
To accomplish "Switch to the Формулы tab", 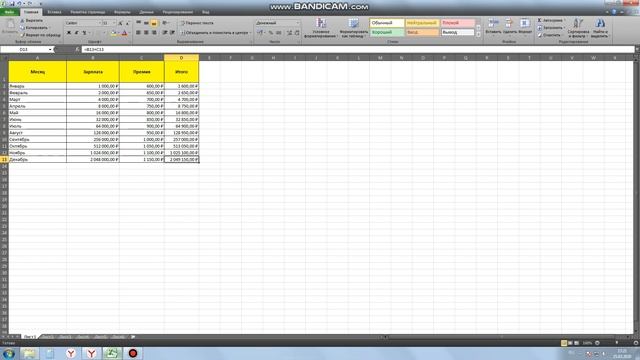I will 122,12.
